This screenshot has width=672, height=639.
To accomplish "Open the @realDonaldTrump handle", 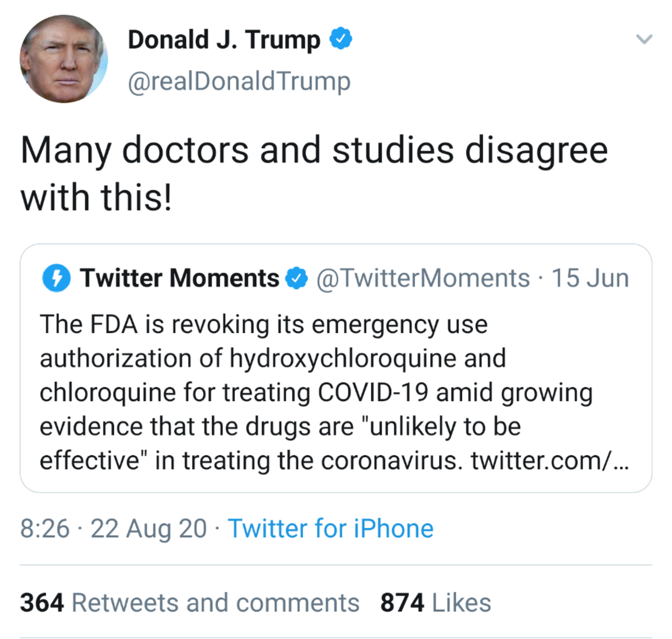I will pos(239,82).
